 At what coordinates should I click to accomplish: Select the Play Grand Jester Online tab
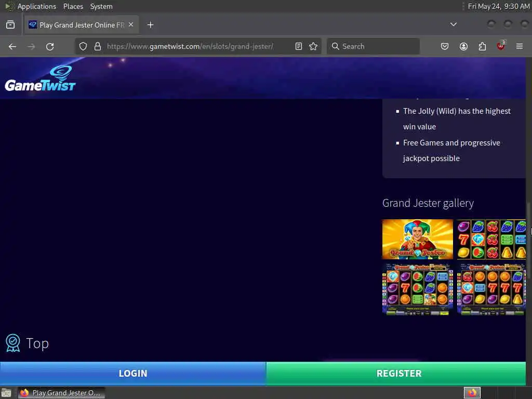pos(82,25)
